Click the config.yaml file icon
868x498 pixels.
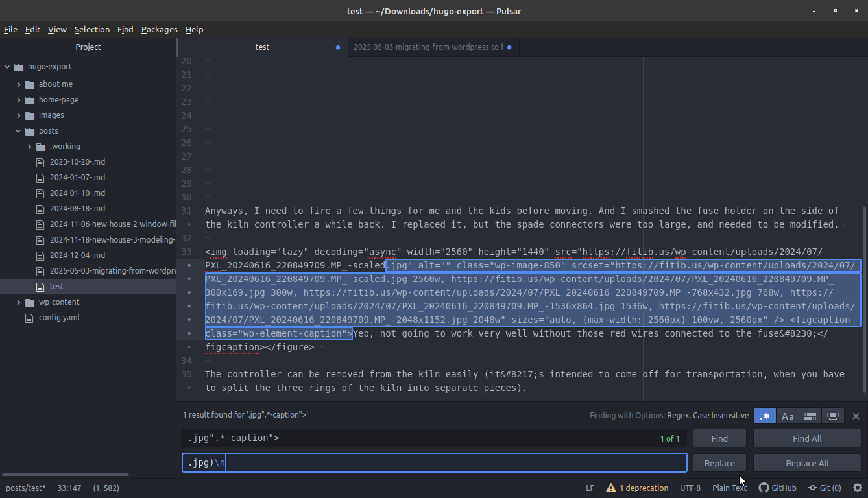(29, 318)
